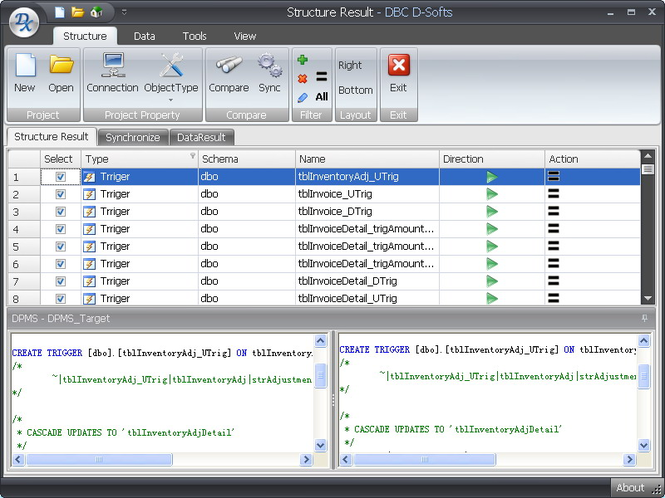This screenshot has width=665, height=498.
Task: Click the direction arrow for tblInvoice_UTrig
Action: coord(492,194)
